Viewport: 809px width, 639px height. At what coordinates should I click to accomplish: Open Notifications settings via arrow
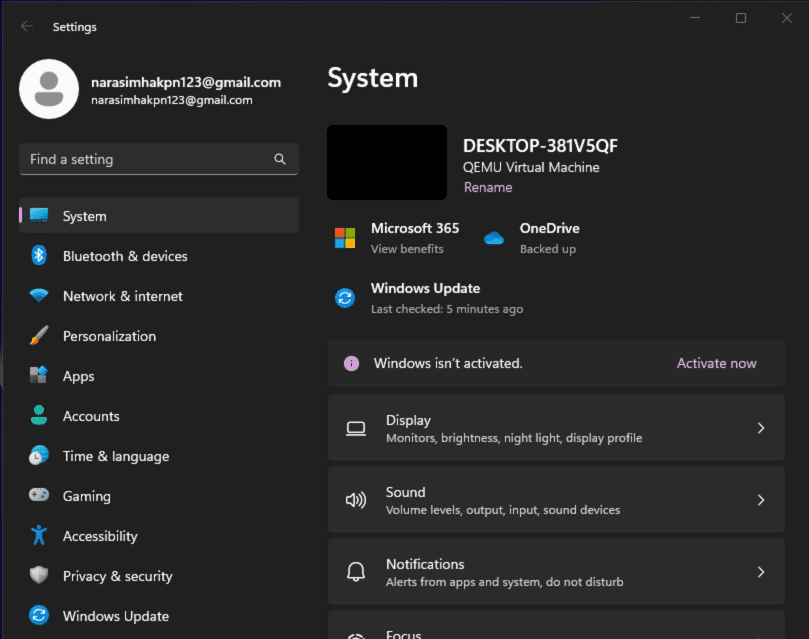coord(760,572)
